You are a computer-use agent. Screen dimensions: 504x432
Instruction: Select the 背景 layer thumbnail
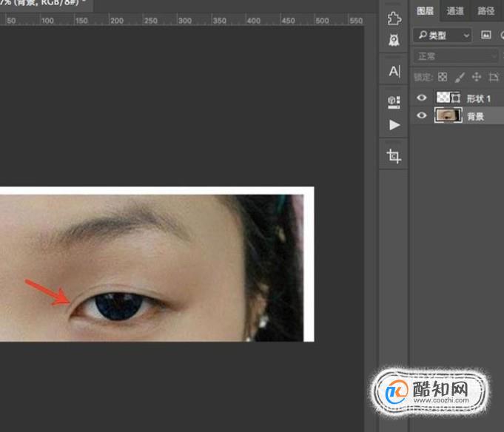point(448,115)
